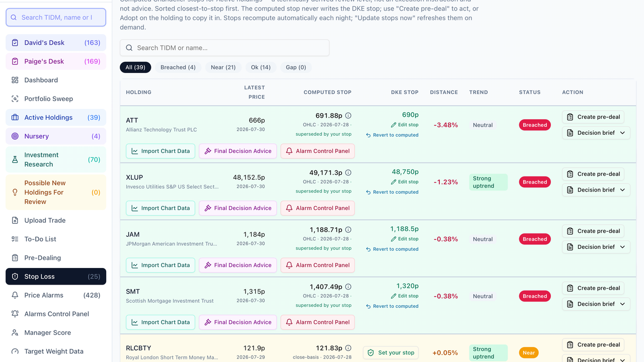Screen dimensions: 644x362
Task: Filter by Ok (14) stops
Action: [x=261, y=67]
